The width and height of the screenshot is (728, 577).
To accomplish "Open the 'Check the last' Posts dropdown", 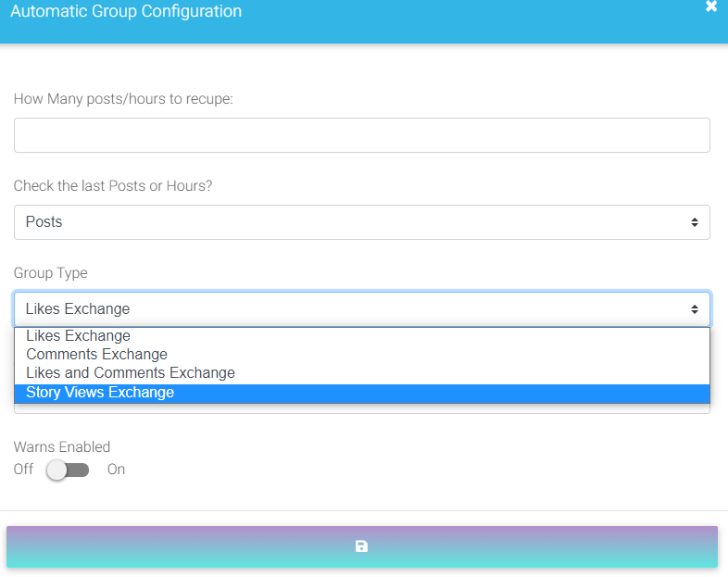I will (361, 222).
